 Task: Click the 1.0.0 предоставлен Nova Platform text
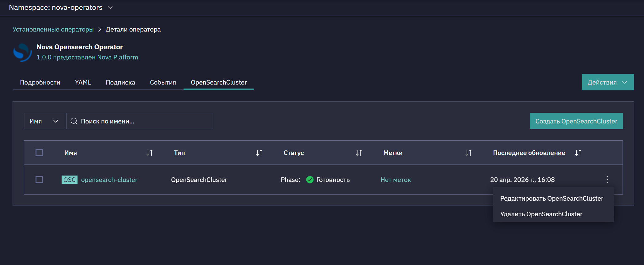pos(87,57)
